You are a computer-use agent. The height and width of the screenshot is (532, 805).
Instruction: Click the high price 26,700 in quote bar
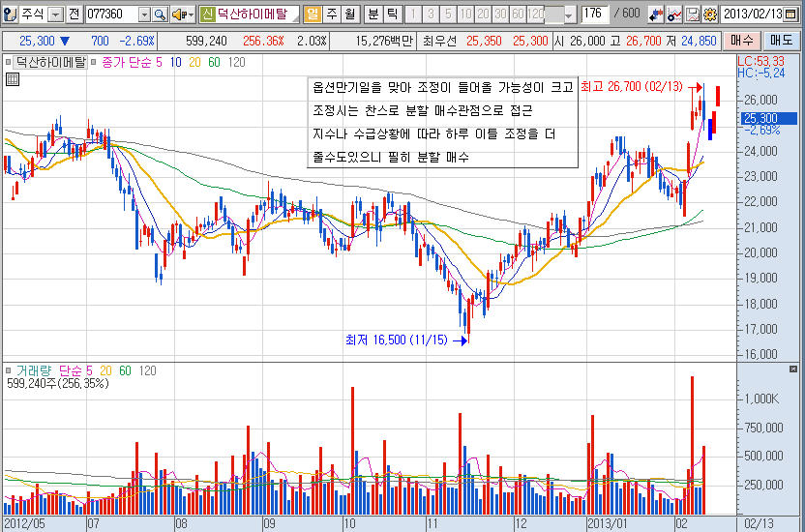[644, 41]
